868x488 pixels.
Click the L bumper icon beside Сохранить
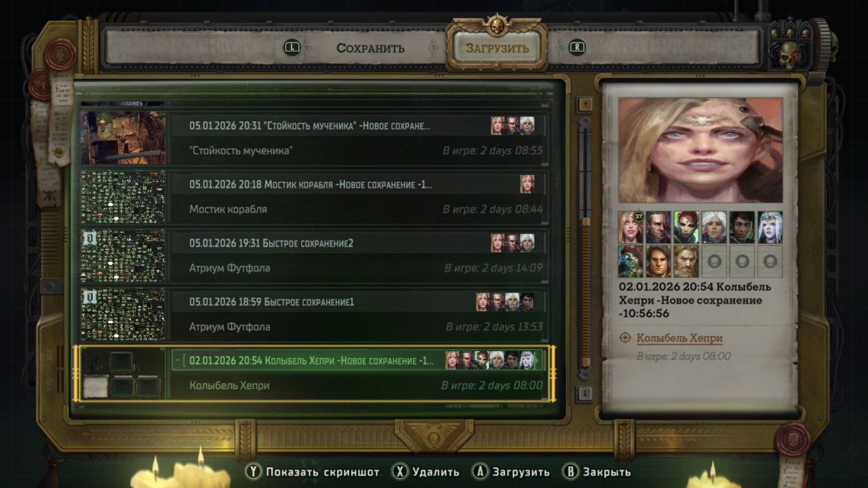pos(292,47)
